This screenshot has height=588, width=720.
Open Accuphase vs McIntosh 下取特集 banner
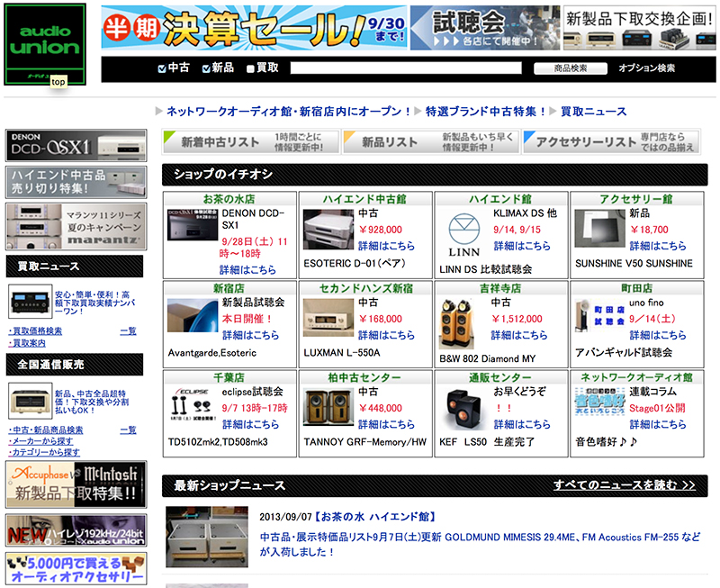tap(76, 484)
